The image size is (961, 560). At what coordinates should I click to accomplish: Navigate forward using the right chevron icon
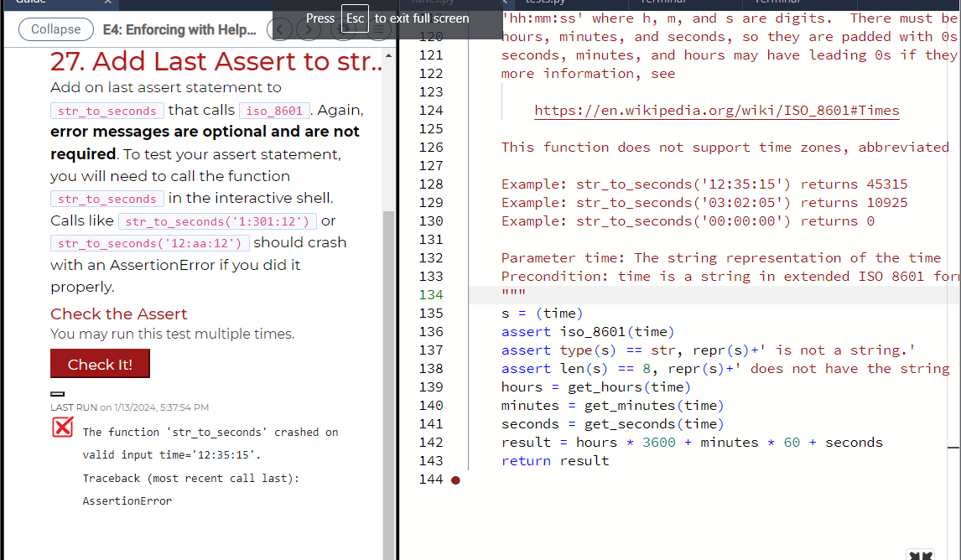(308, 29)
